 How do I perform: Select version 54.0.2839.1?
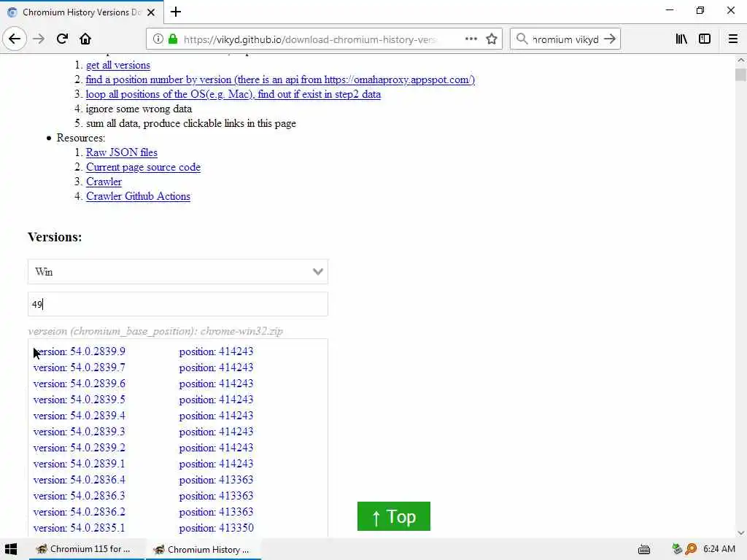(80, 464)
